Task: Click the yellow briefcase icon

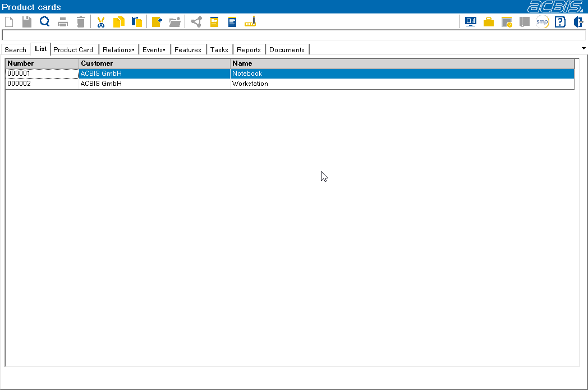Action: point(489,22)
